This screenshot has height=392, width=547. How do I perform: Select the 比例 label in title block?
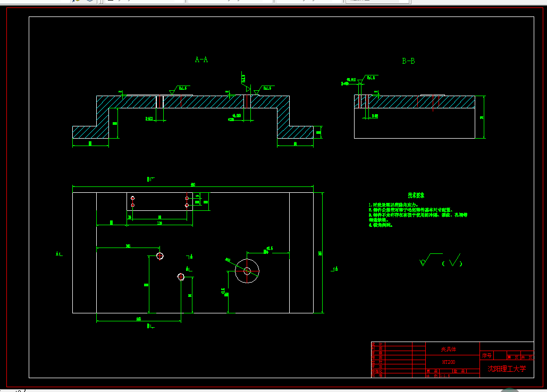[432, 376]
